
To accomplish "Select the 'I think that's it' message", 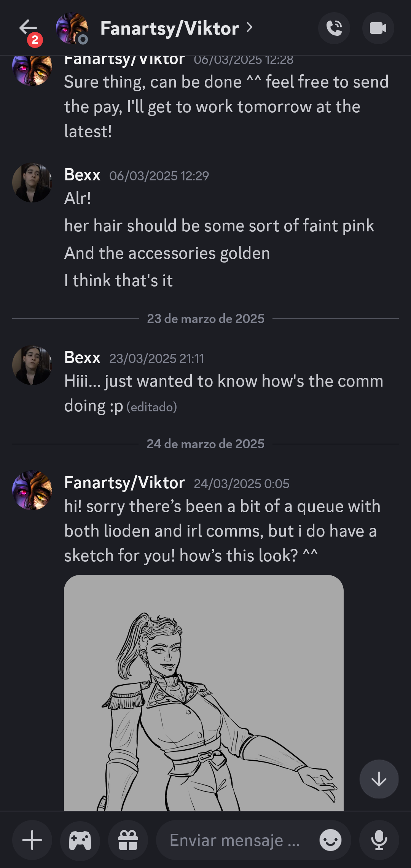I will (118, 280).
